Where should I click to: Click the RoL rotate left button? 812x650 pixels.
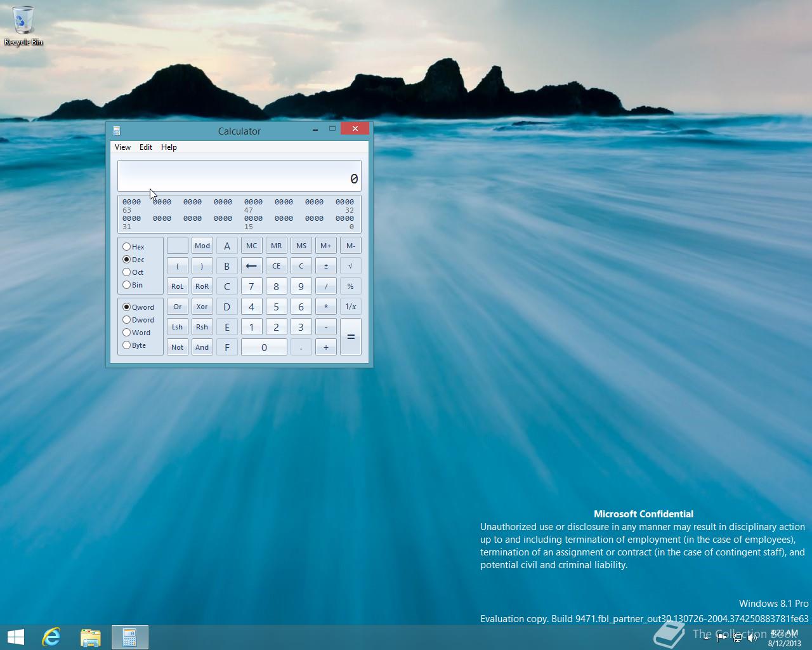(x=177, y=286)
